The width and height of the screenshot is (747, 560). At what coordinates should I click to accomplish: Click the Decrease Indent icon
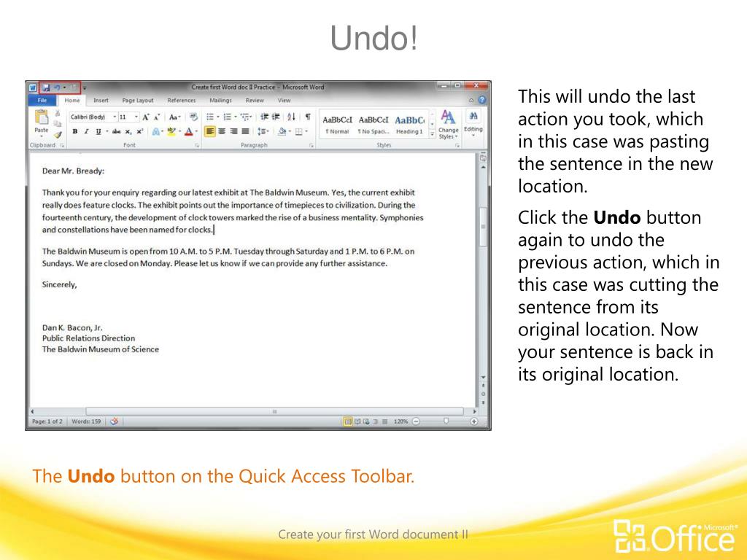[264, 117]
